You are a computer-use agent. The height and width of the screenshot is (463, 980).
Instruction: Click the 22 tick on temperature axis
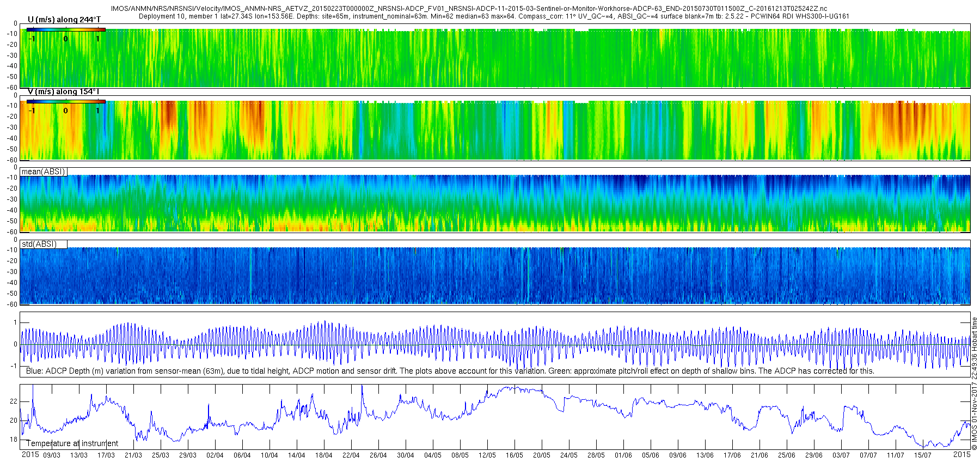coord(14,401)
